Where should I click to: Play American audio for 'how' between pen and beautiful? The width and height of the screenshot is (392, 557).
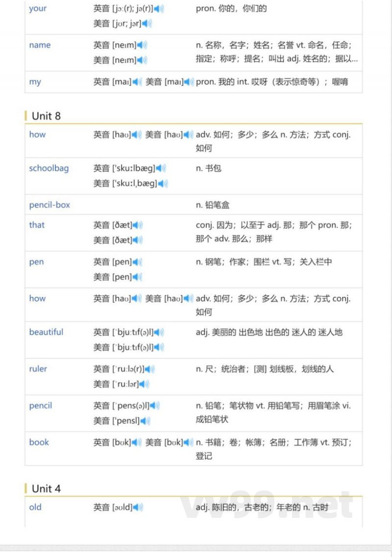188,299
